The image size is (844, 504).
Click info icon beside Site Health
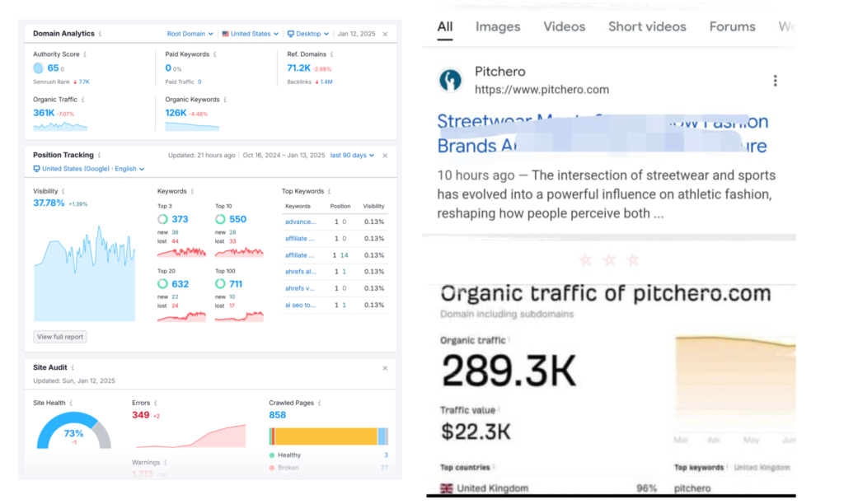(71, 403)
